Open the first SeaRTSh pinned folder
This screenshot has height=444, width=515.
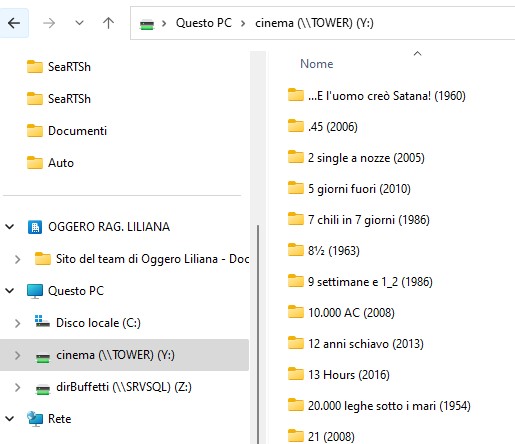tap(59, 67)
